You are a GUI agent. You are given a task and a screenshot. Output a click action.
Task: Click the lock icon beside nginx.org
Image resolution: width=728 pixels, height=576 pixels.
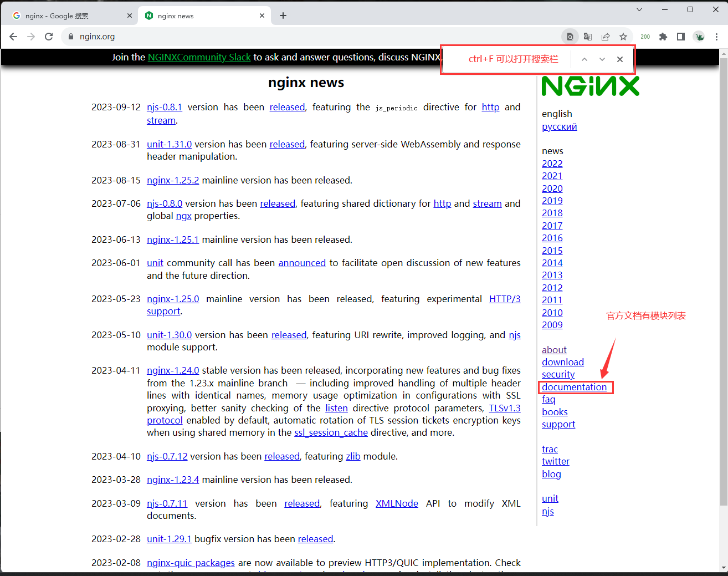point(70,37)
